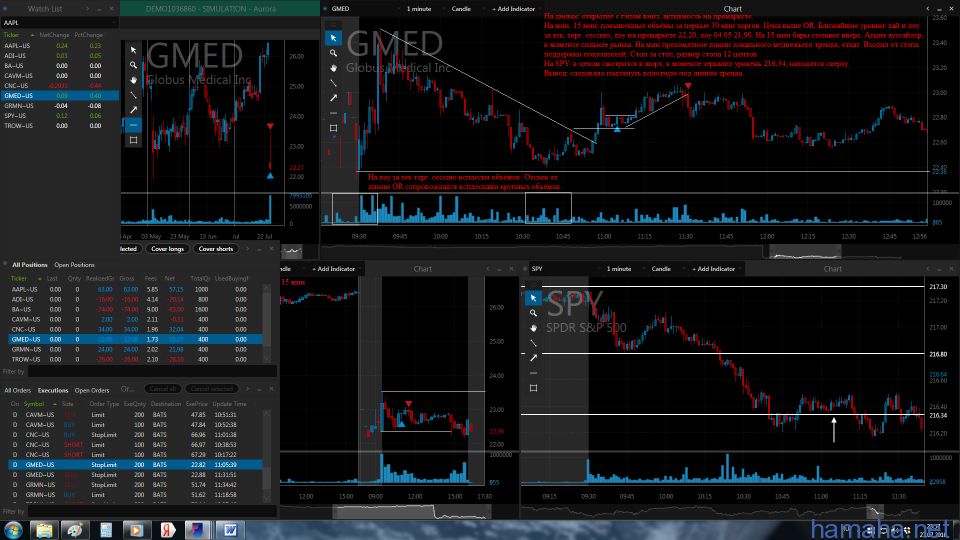The image size is (960, 540).
Task: Open File Explorer from taskbar
Action: (44, 530)
